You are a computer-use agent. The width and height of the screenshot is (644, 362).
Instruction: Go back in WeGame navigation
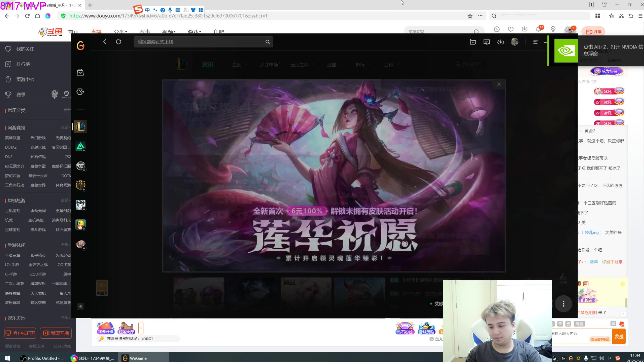105,42
